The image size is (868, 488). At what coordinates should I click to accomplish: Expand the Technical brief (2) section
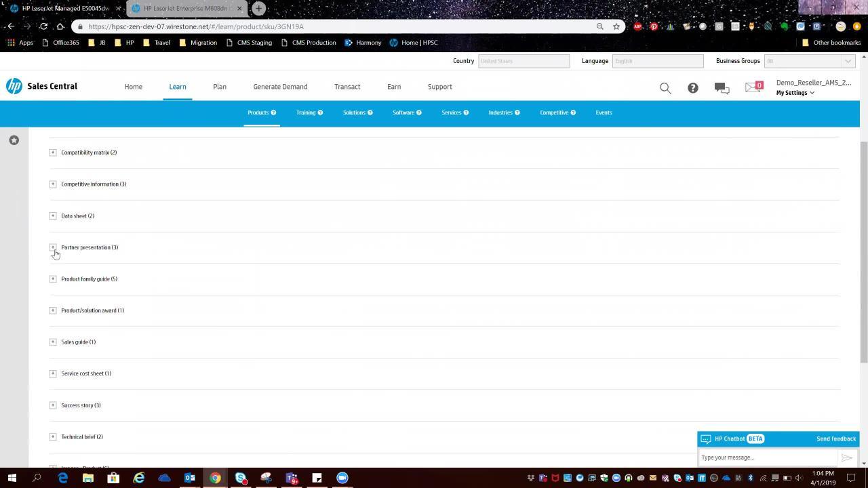pyautogui.click(x=53, y=437)
